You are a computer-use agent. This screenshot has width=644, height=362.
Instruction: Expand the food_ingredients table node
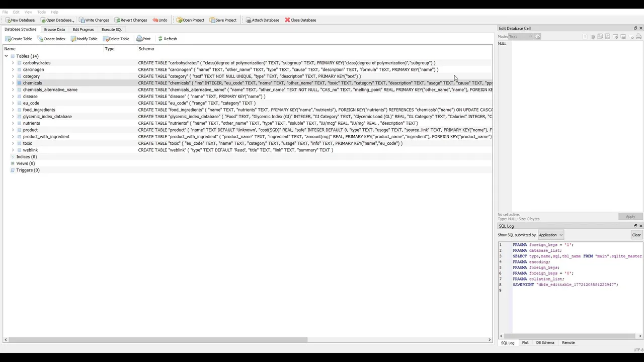pos(13,110)
